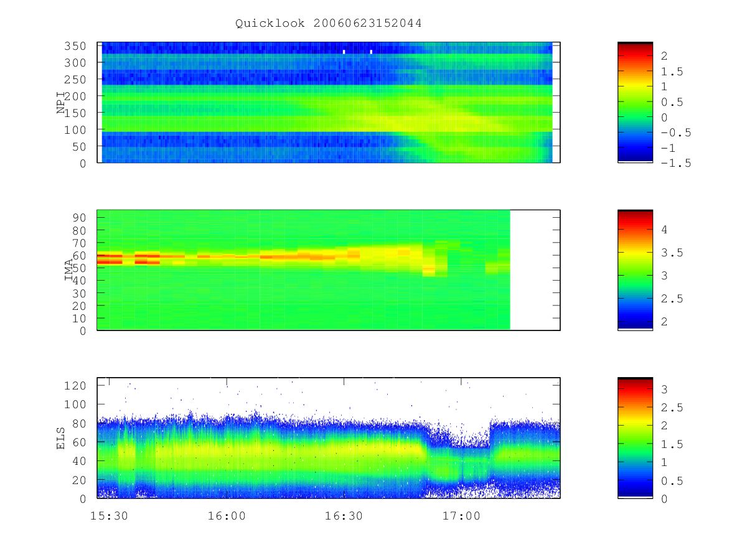Click the 80 tick on ELS axis
The width and height of the screenshot is (747, 560).
pos(80,423)
